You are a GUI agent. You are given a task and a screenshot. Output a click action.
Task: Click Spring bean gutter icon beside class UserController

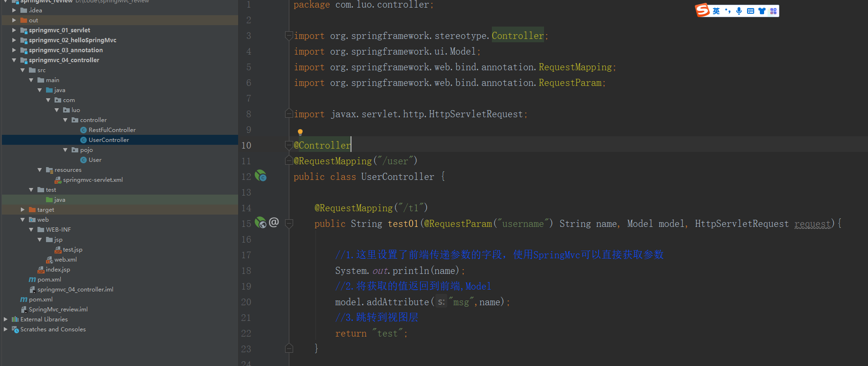click(261, 176)
